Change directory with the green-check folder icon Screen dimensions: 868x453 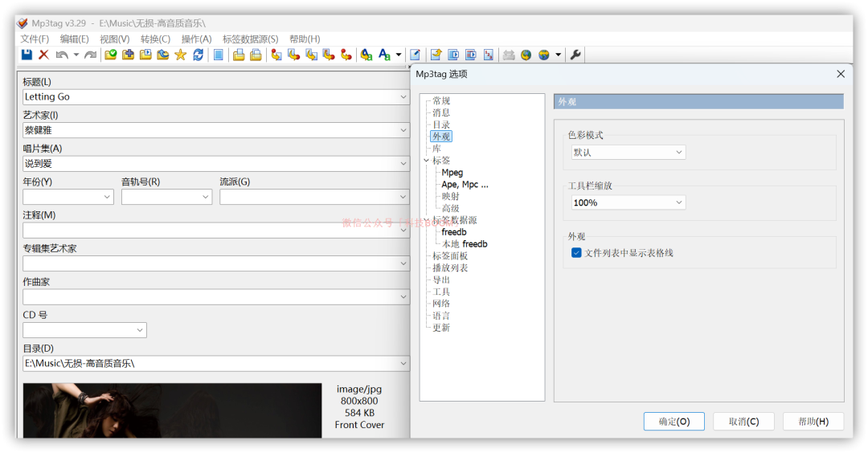[111, 54]
